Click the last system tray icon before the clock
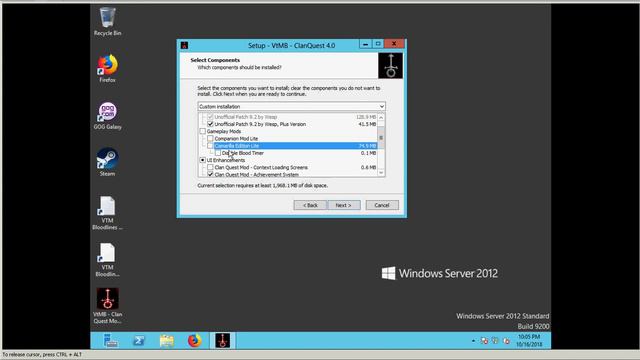Screen dimensions: 640x360 tap(506, 340)
